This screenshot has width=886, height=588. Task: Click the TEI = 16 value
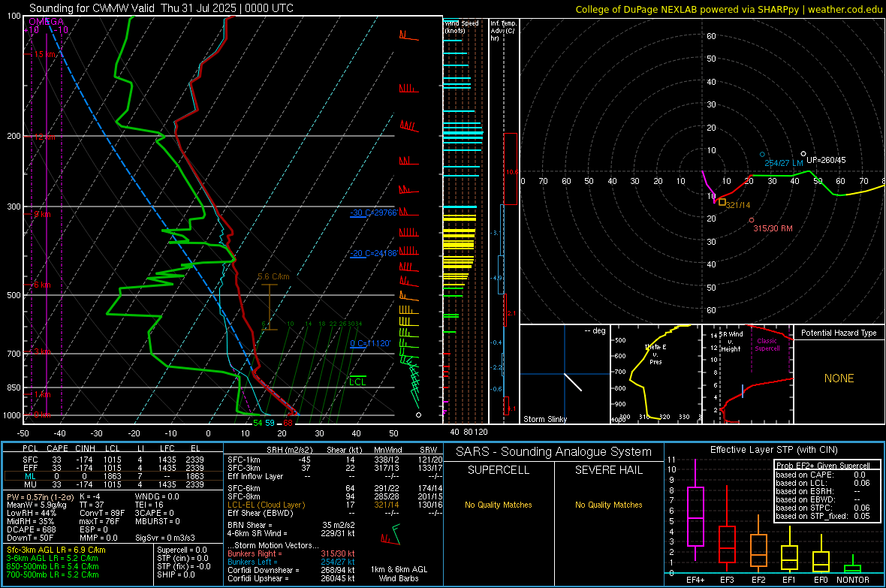149,505
